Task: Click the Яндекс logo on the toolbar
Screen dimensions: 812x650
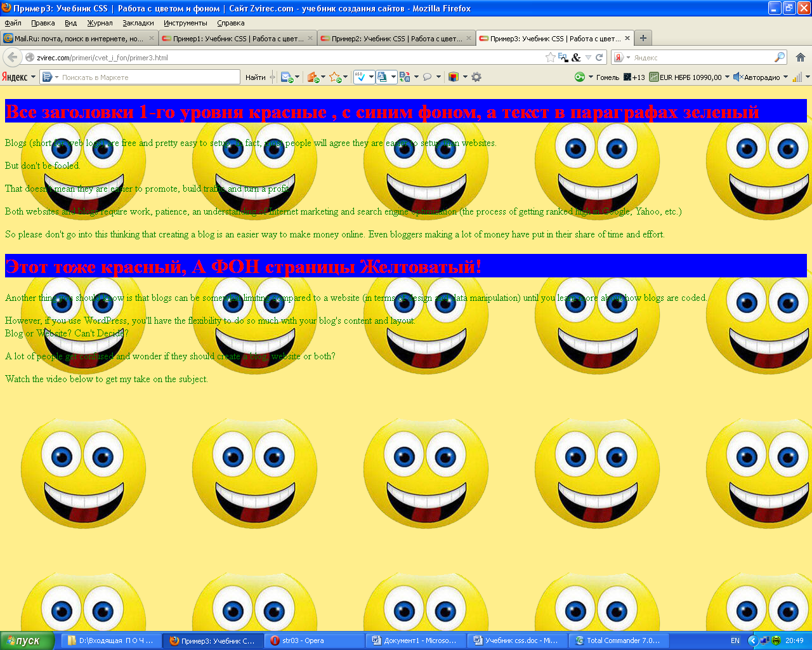Action: [x=15, y=77]
